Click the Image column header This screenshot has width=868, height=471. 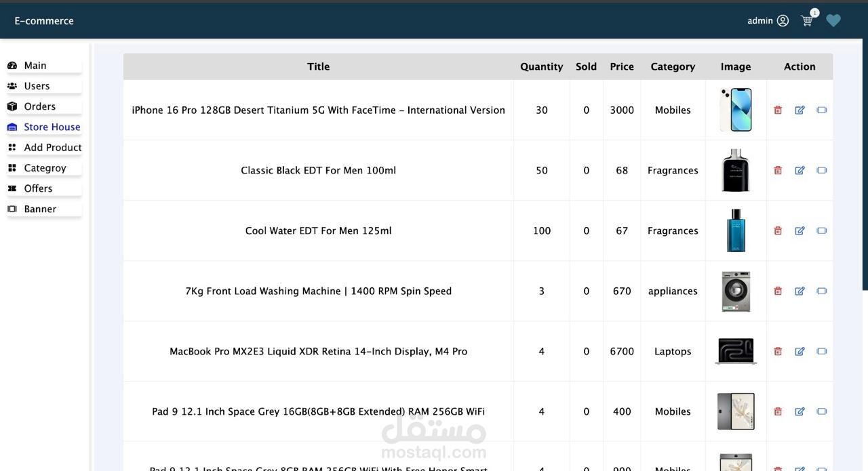tap(736, 66)
